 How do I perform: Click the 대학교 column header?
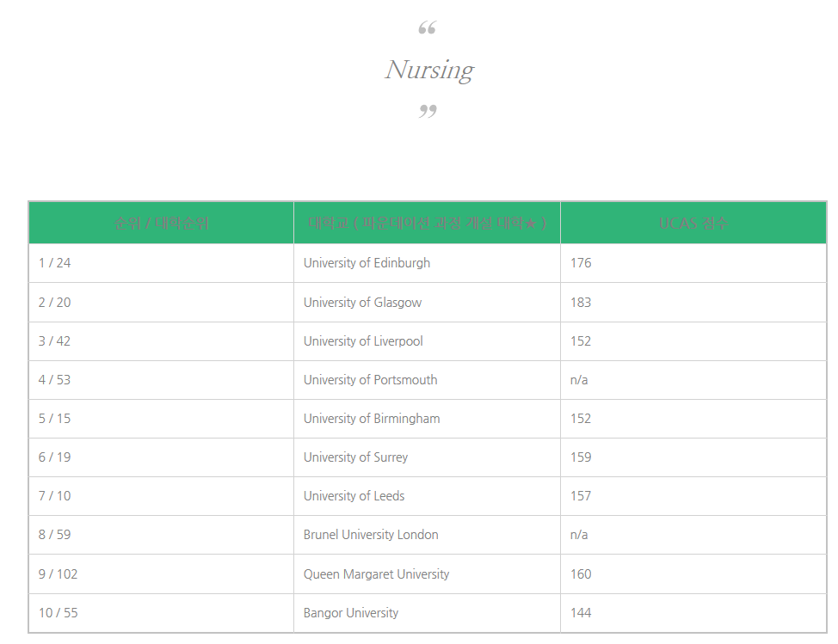[x=427, y=223]
